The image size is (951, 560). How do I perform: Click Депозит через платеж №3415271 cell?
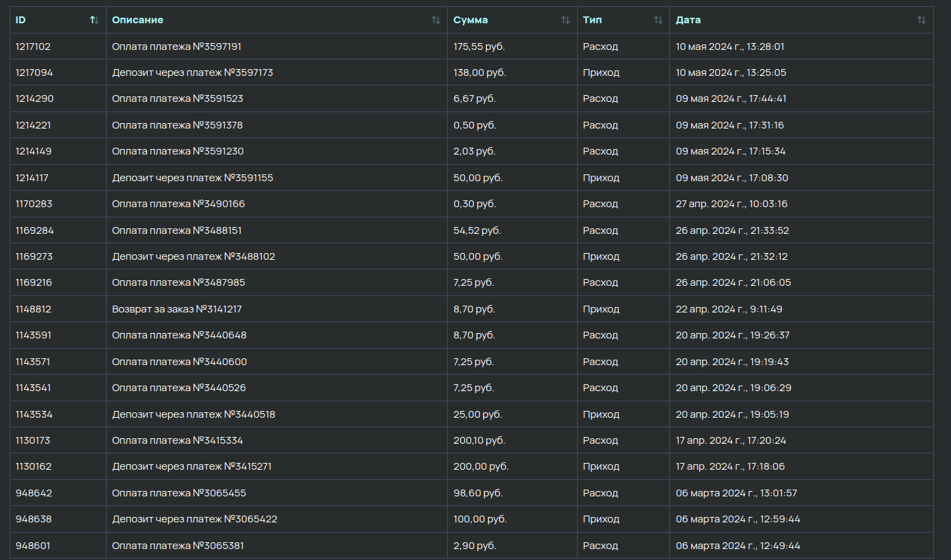tap(193, 466)
